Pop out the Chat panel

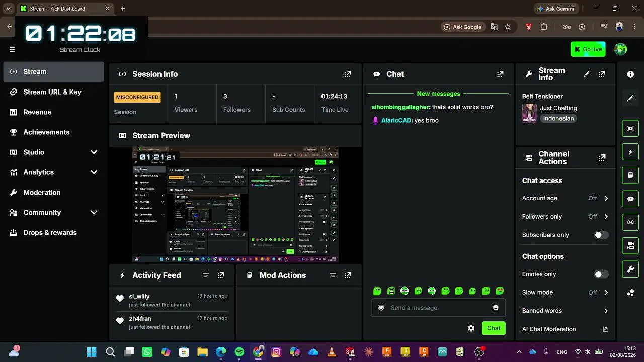pos(500,74)
